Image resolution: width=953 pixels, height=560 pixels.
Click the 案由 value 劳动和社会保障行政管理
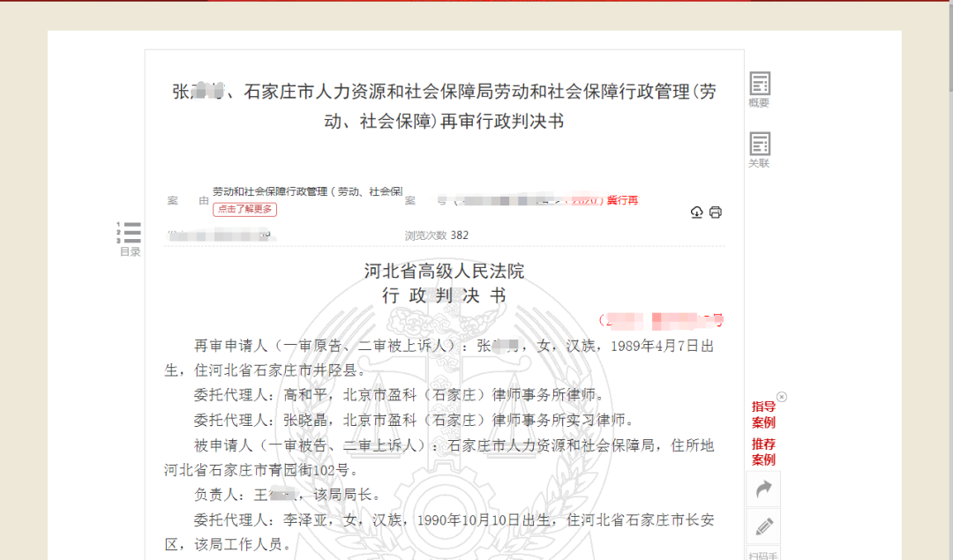(x=308, y=191)
